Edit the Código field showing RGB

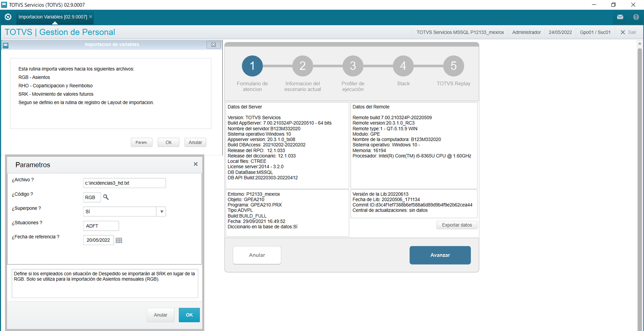[92, 197]
